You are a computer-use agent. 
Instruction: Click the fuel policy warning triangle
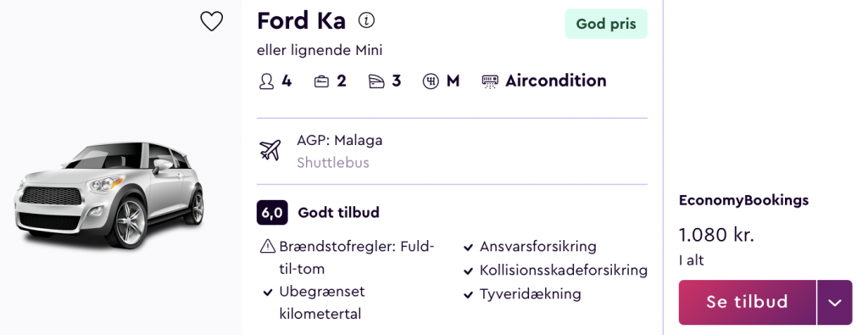(267, 247)
